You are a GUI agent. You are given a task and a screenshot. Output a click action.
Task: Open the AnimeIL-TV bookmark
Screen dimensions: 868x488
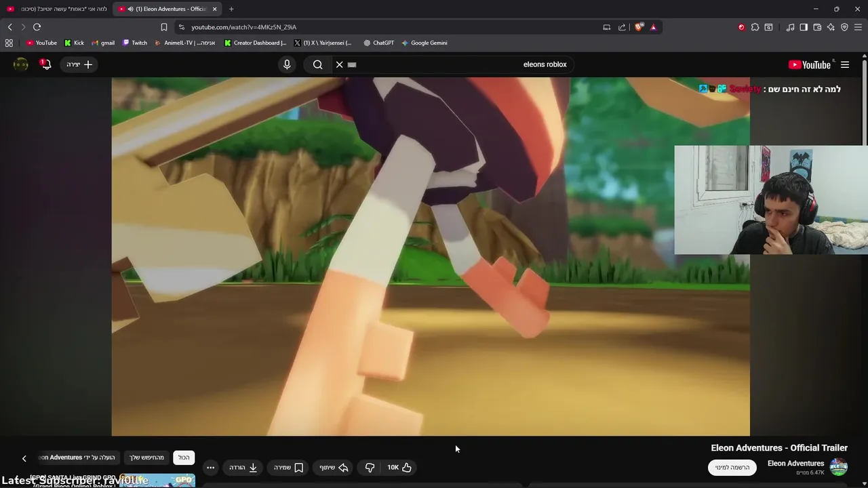[185, 43]
